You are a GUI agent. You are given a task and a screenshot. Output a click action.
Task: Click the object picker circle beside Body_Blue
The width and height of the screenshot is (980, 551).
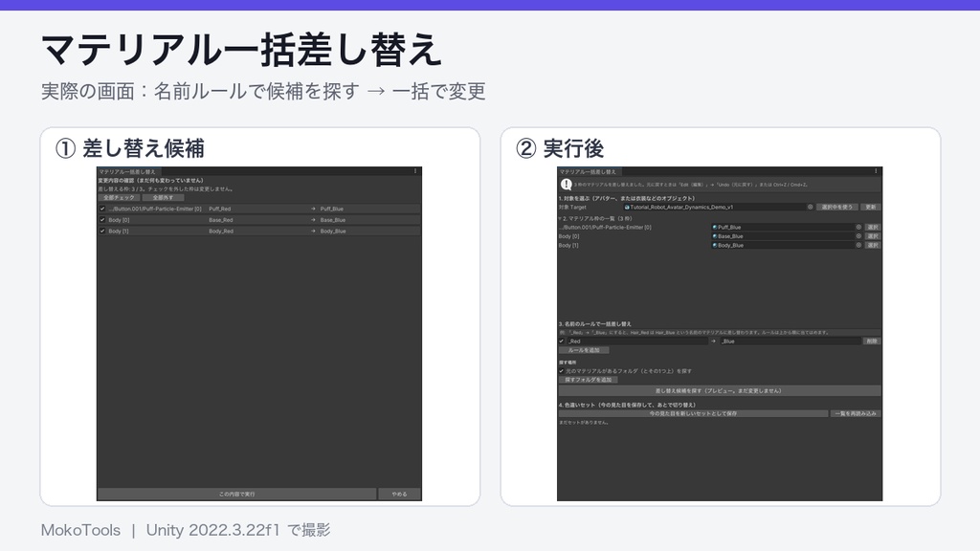[858, 246]
